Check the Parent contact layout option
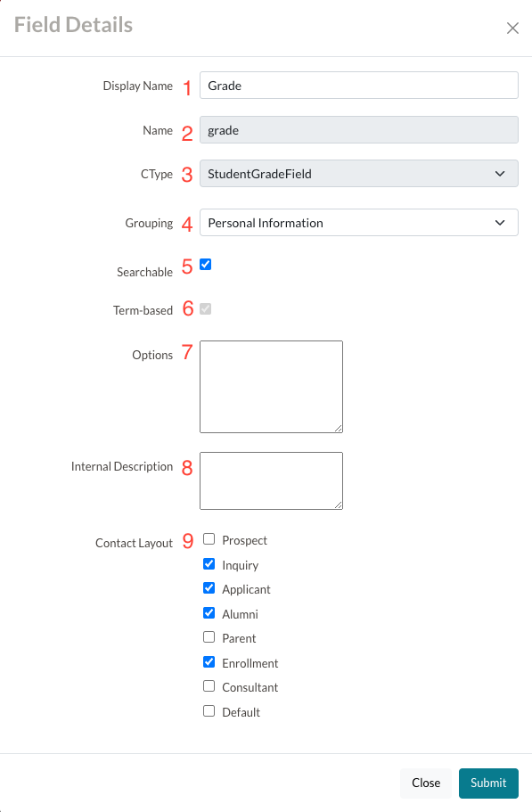Screen dimensions: 532x812 tap(209, 637)
